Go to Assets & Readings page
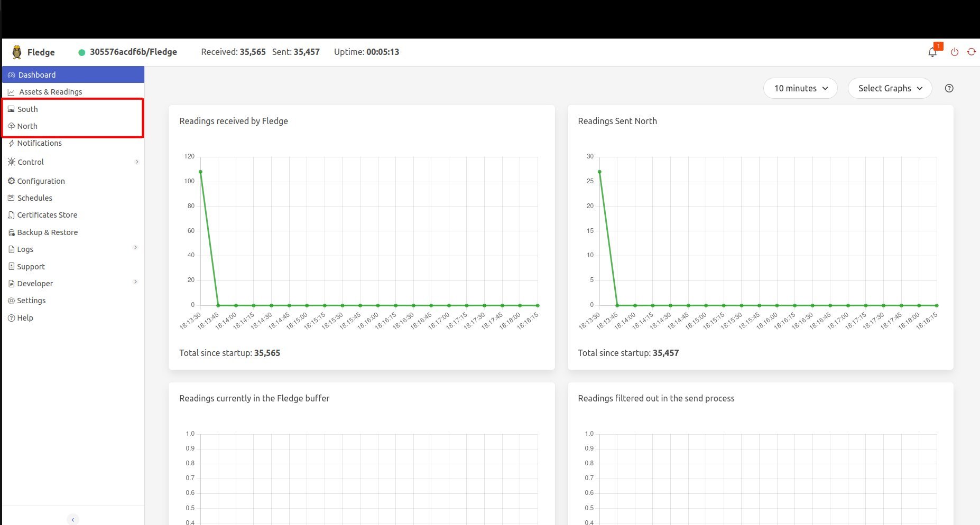The image size is (980, 525). (x=50, y=92)
